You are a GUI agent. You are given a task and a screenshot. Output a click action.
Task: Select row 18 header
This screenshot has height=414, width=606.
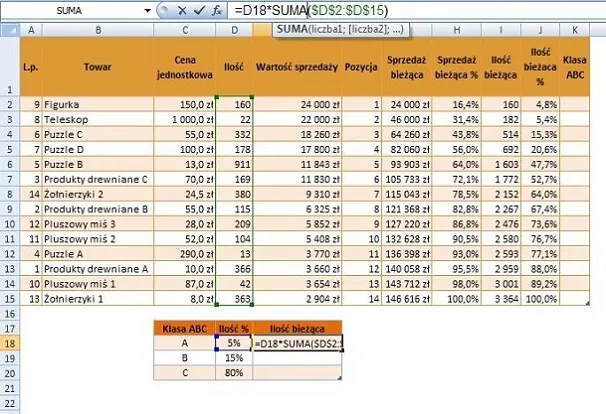pyautogui.click(x=10, y=343)
